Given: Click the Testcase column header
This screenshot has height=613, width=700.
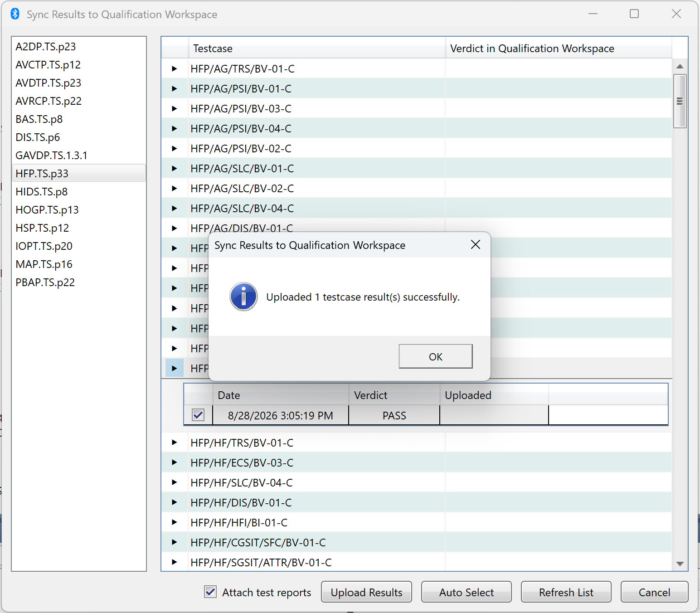Looking at the screenshot, I should 316,48.
